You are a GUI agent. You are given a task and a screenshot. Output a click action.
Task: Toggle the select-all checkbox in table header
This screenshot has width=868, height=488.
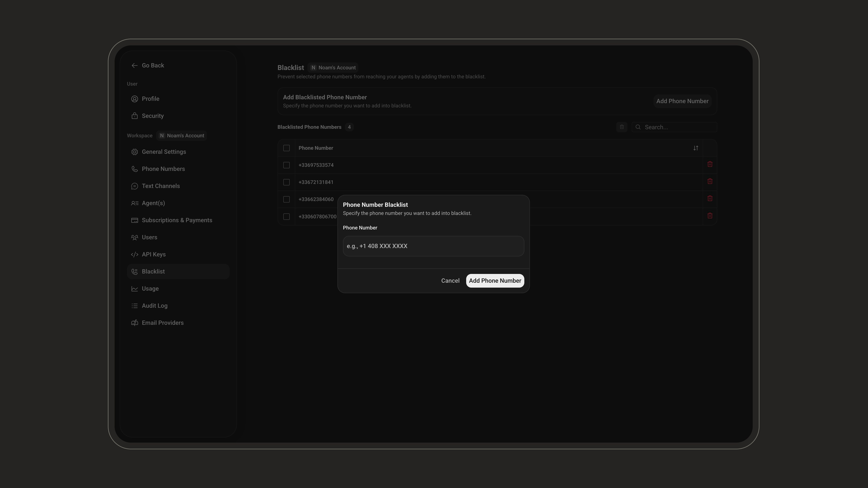[286, 148]
